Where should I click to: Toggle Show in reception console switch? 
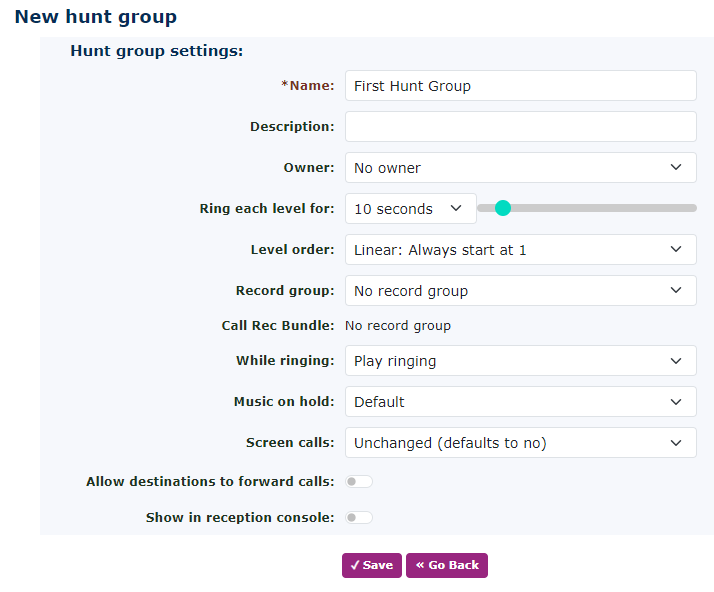[x=359, y=518]
